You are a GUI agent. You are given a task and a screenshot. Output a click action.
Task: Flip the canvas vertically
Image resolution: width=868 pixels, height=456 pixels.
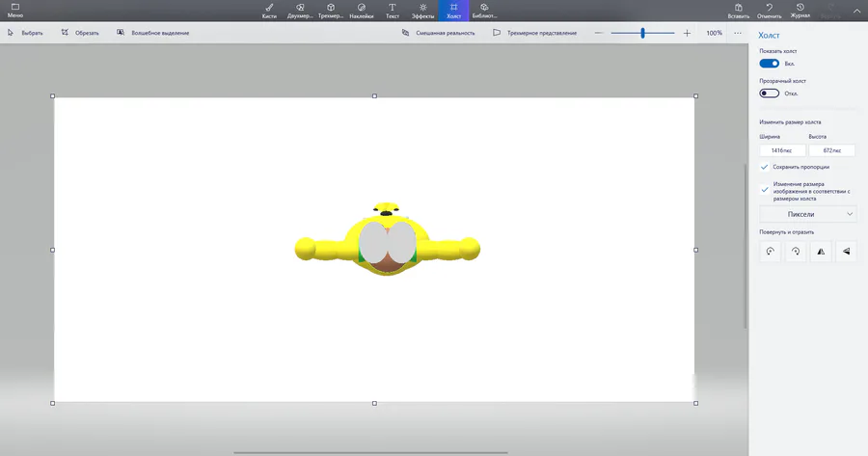[847, 252]
